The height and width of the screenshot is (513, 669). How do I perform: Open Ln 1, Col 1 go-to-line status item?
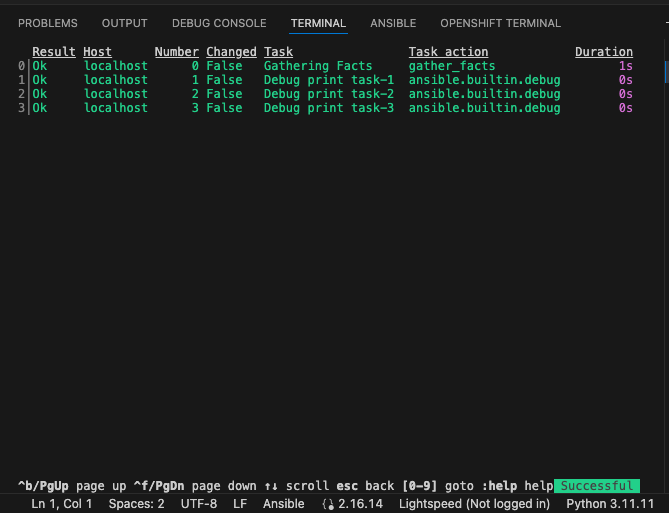point(62,504)
